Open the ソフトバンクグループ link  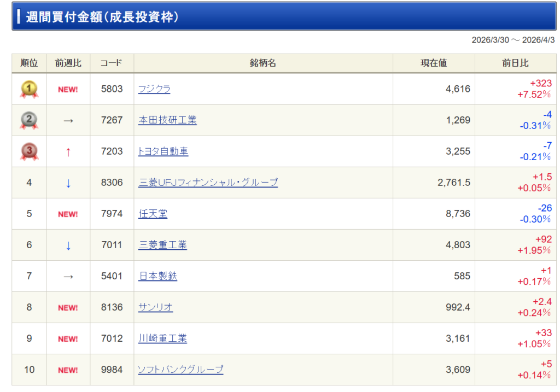[180, 370]
